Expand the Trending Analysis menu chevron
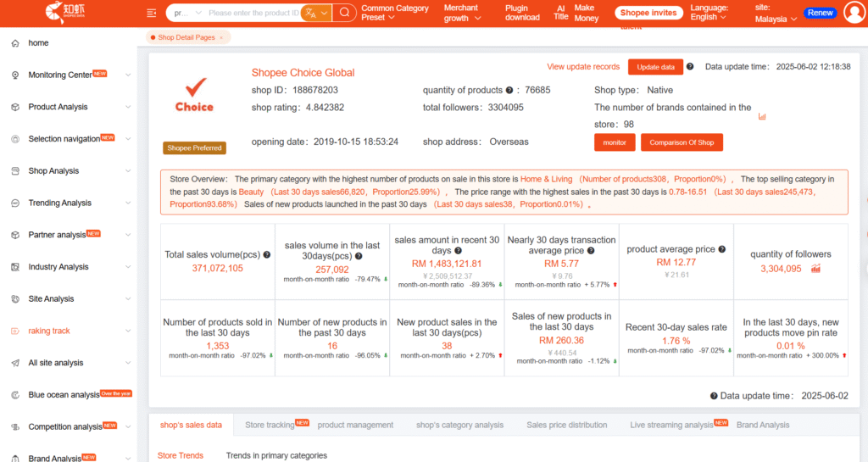This screenshot has width=868, height=462. point(128,203)
